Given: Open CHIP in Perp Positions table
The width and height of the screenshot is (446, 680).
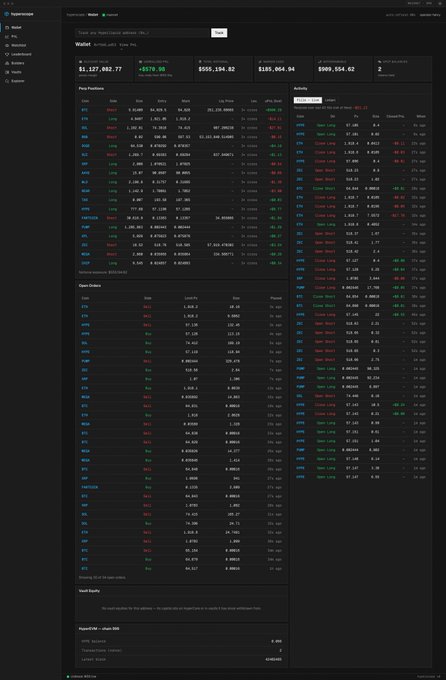Looking at the screenshot, I should pos(85,263).
